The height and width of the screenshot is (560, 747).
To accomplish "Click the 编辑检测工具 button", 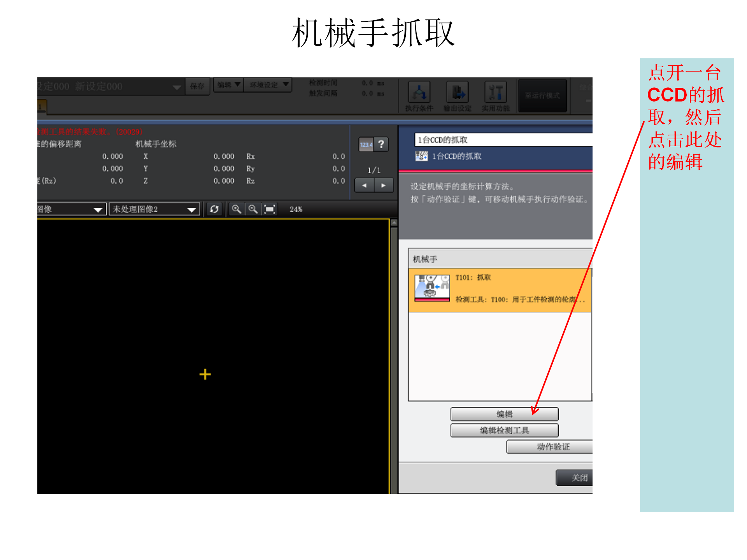I will pyautogui.click(x=505, y=430).
